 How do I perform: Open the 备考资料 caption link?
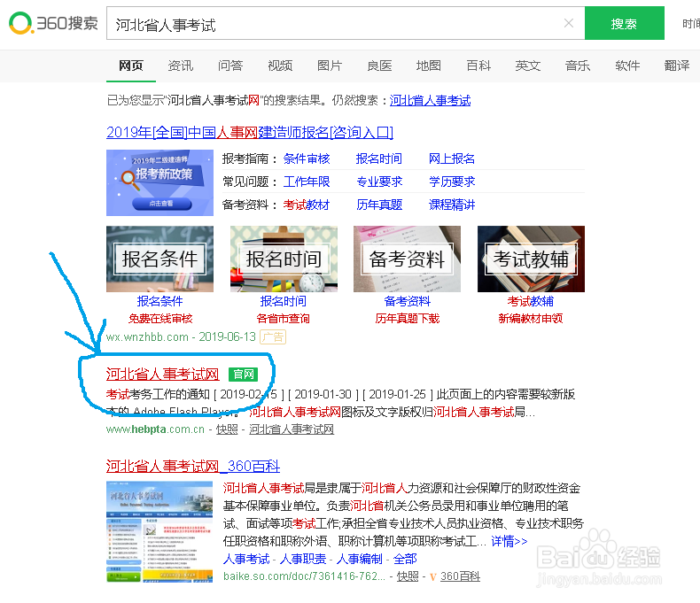pos(407,301)
